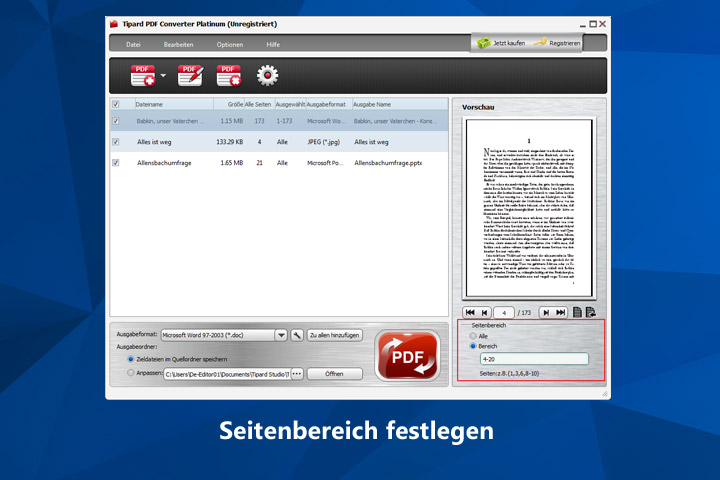The width and height of the screenshot is (720, 480).
Task: Select the Alles ist weg file name
Action: (154, 142)
